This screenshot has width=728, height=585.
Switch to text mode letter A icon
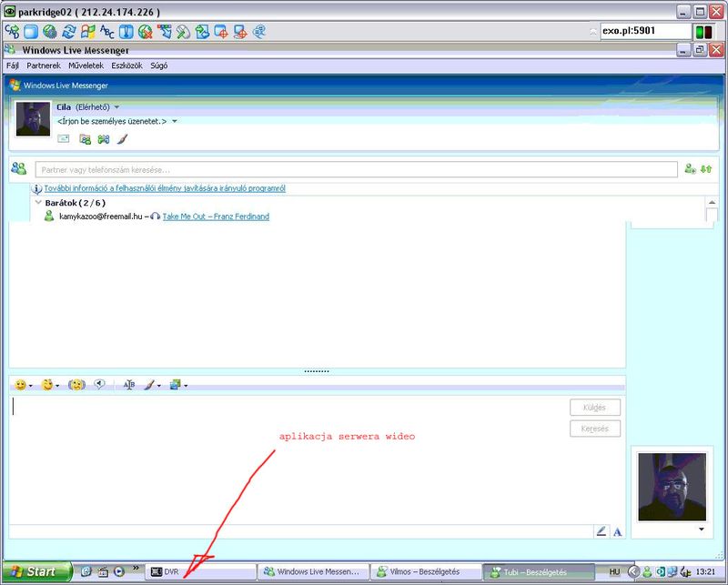pyautogui.click(x=617, y=531)
